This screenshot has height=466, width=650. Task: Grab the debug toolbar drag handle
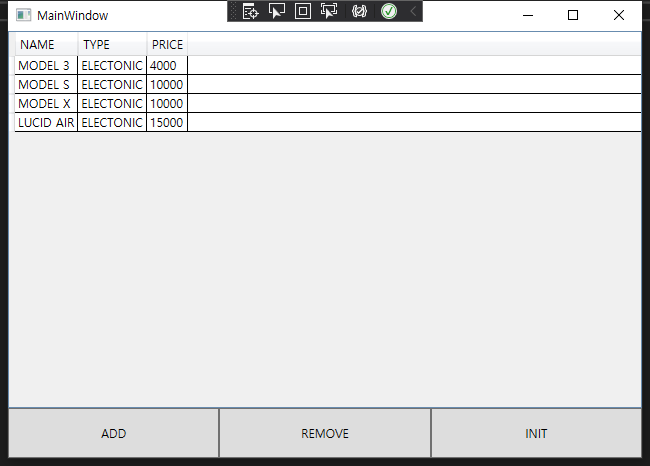pos(233,11)
